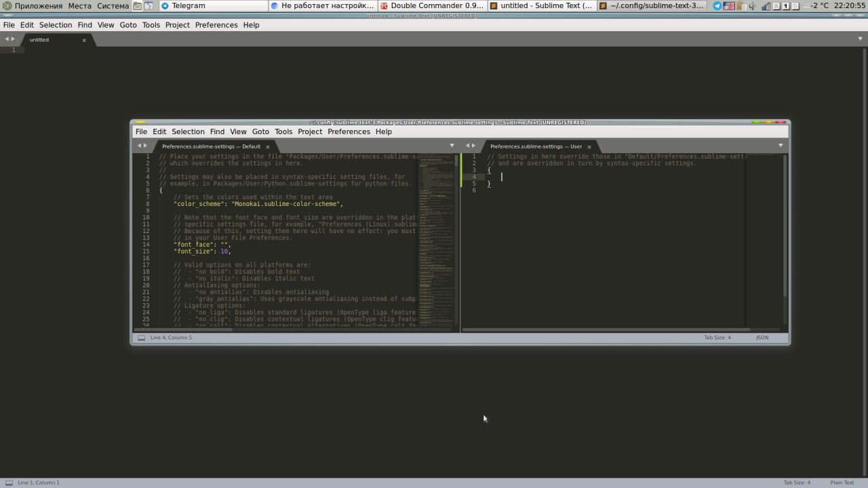Open JSON syntax selector in settings status bar
Viewport: 868px width, 488px height.
pos(762,338)
